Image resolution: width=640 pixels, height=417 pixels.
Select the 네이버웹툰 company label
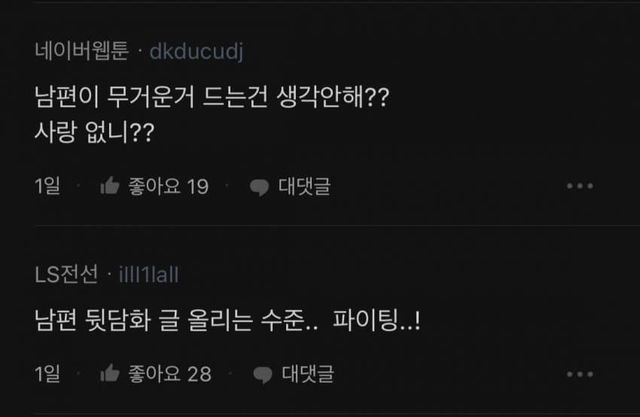point(79,51)
